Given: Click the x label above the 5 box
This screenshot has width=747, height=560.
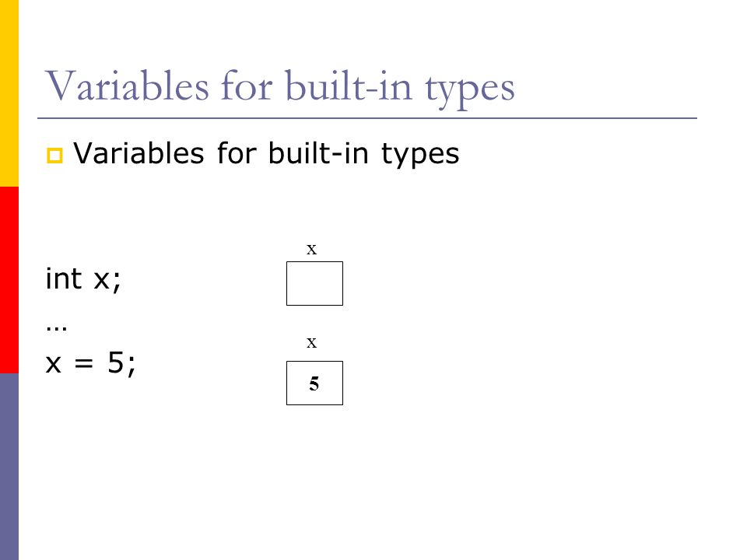Looking at the screenshot, I should (x=311, y=342).
